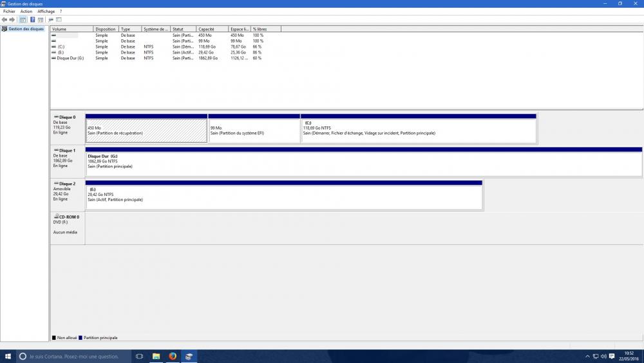This screenshot has height=363, width=644.
Task: Select the 450 Mo recovery partition block
Action: [x=146, y=129]
